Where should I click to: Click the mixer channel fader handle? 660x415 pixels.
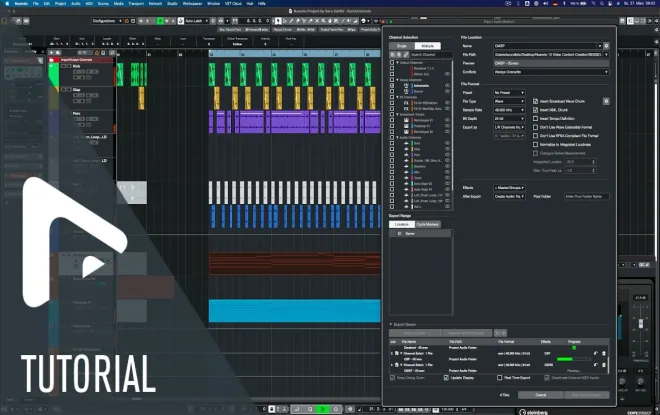641,323
